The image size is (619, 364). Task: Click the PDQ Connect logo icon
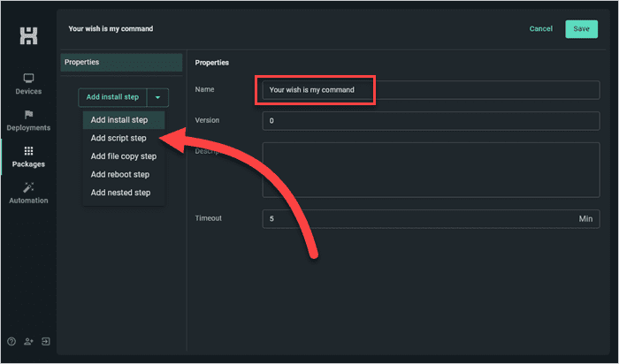(x=28, y=35)
